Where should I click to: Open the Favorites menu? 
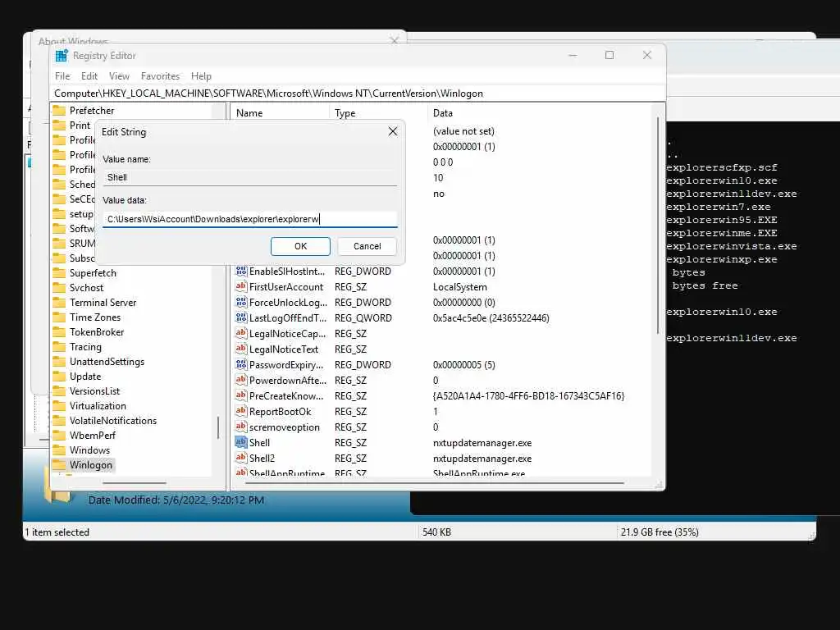[x=160, y=76]
